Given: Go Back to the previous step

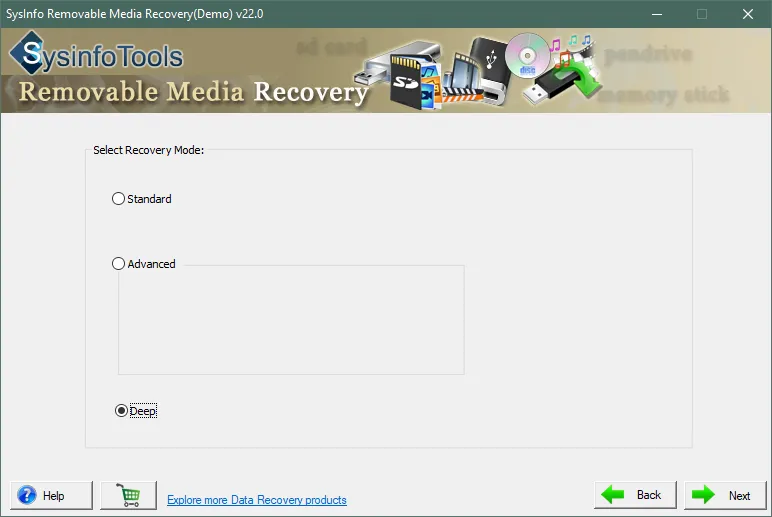Looking at the screenshot, I should pyautogui.click(x=635, y=495).
